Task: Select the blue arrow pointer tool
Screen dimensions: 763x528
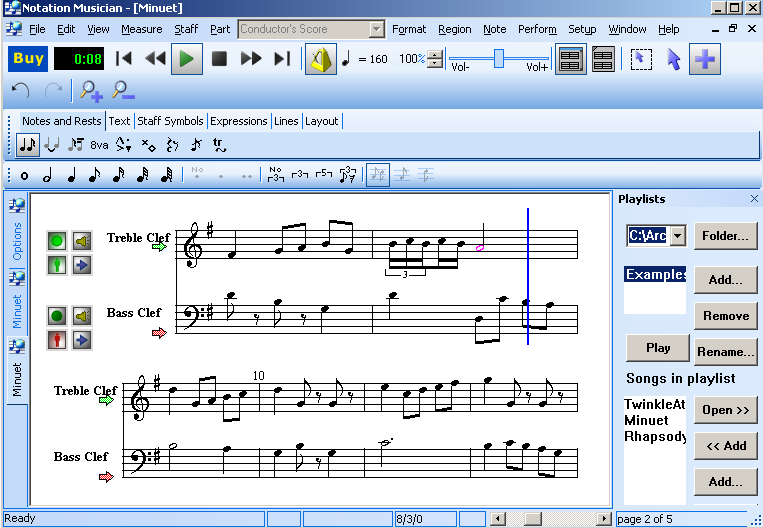Action: point(673,60)
